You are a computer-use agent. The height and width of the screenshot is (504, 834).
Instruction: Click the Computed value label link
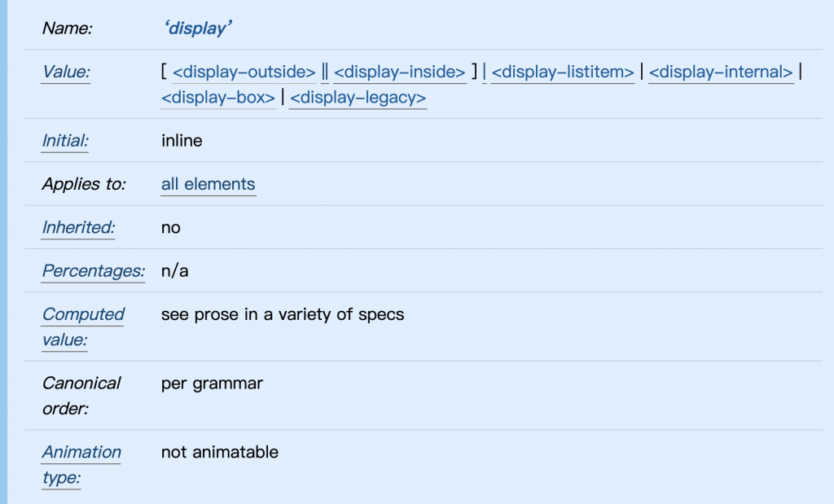83,327
